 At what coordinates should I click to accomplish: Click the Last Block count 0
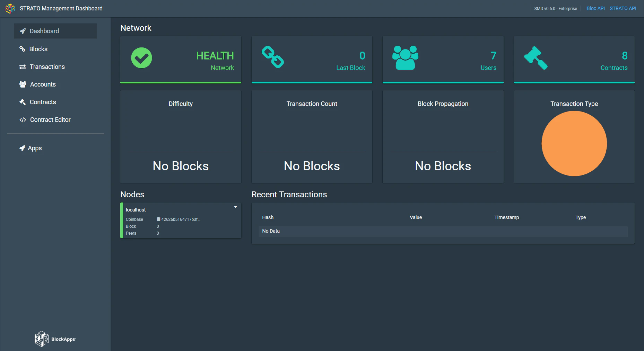tap(362, 56)
